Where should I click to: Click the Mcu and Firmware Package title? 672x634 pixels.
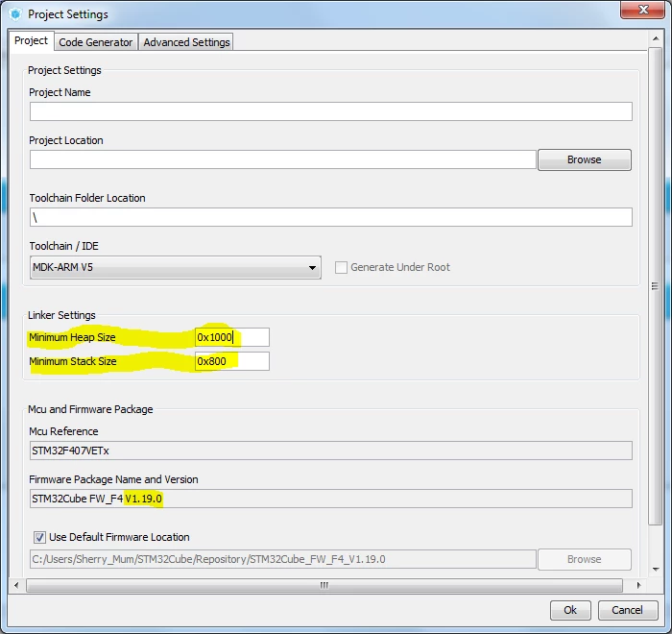(90, 409)
